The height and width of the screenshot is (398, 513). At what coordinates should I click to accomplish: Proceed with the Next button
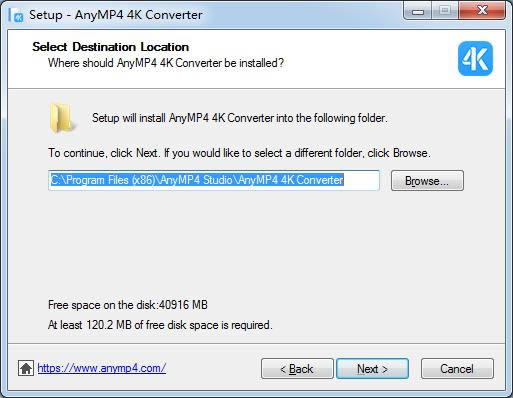(372, 369)
